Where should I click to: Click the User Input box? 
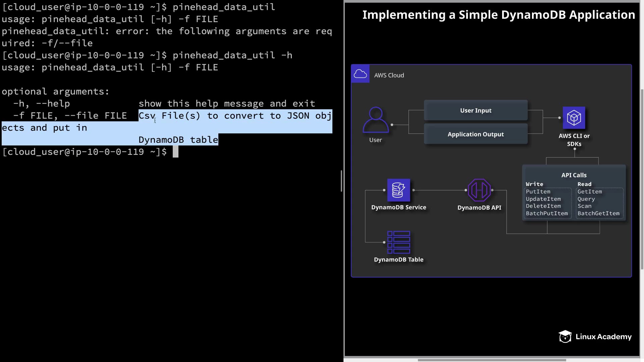coord(476,110)
